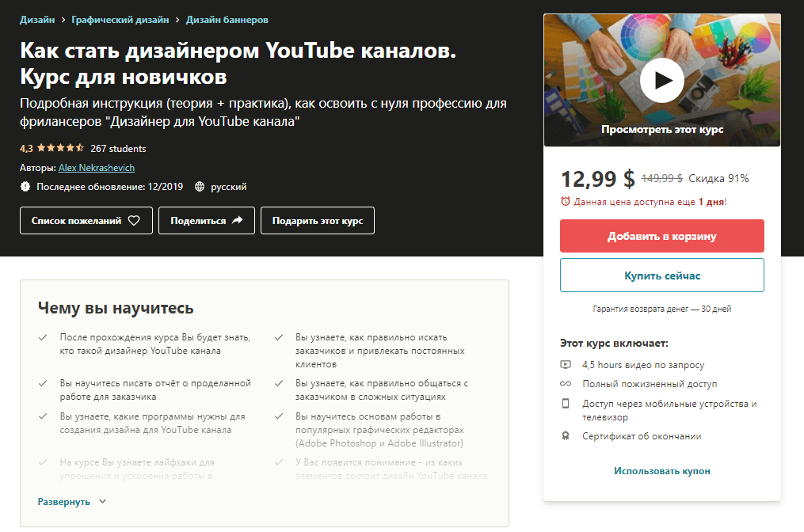This screenshot has height=532, width=804.
Task: Click the wishlist heart icon
Action: 134,220
